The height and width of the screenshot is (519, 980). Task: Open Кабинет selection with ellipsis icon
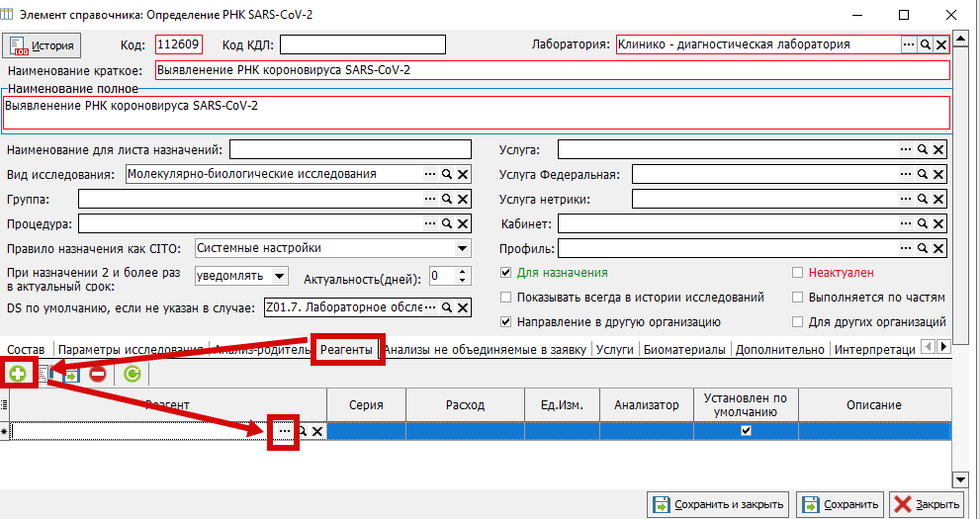(x=904, y=224)
